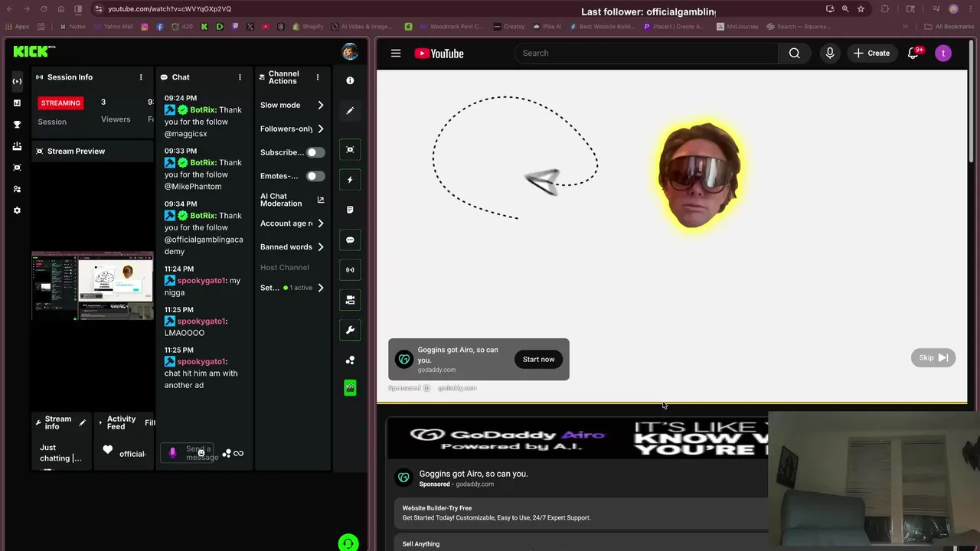This screenshot has width=980, height=551.
Task: Click the trophy icon in Kick sidebar
Action: (17, 124)
